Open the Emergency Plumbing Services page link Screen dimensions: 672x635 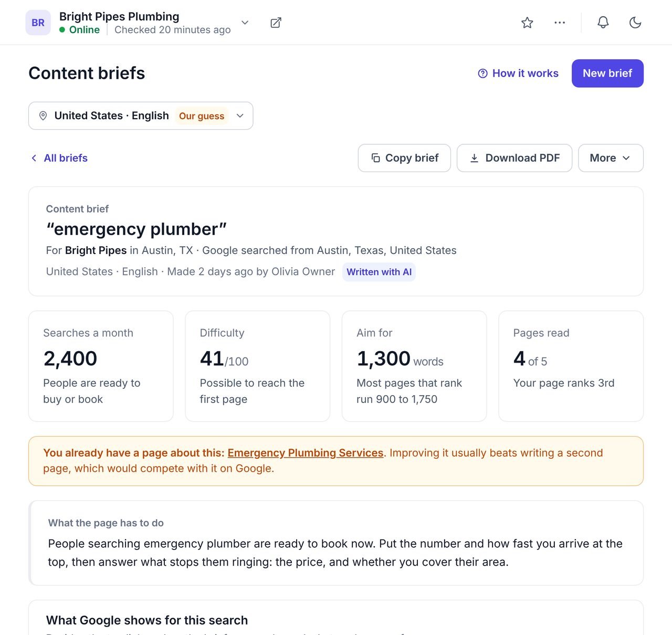tap(306, 453)
